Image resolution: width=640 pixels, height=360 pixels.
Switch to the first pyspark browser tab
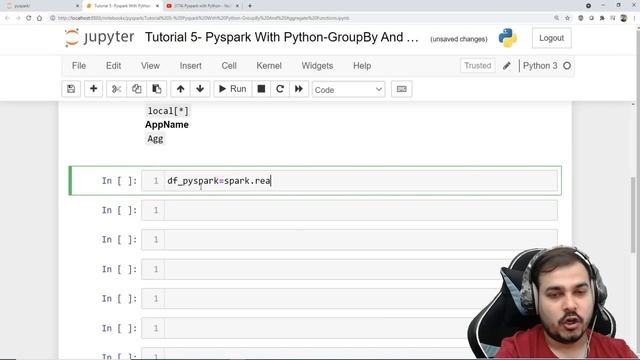[x=41, y=6]
